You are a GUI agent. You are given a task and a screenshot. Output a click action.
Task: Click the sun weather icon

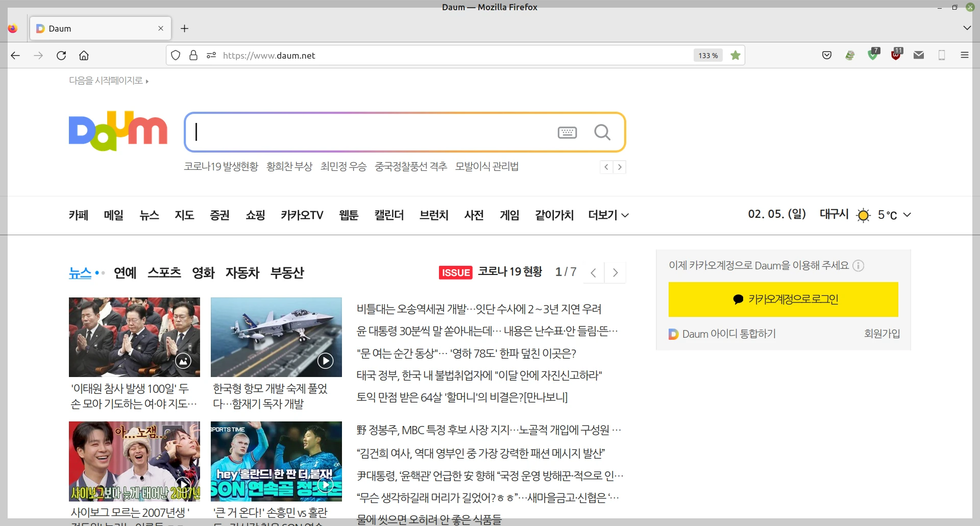pyautogui.click(x=863, y=215)
